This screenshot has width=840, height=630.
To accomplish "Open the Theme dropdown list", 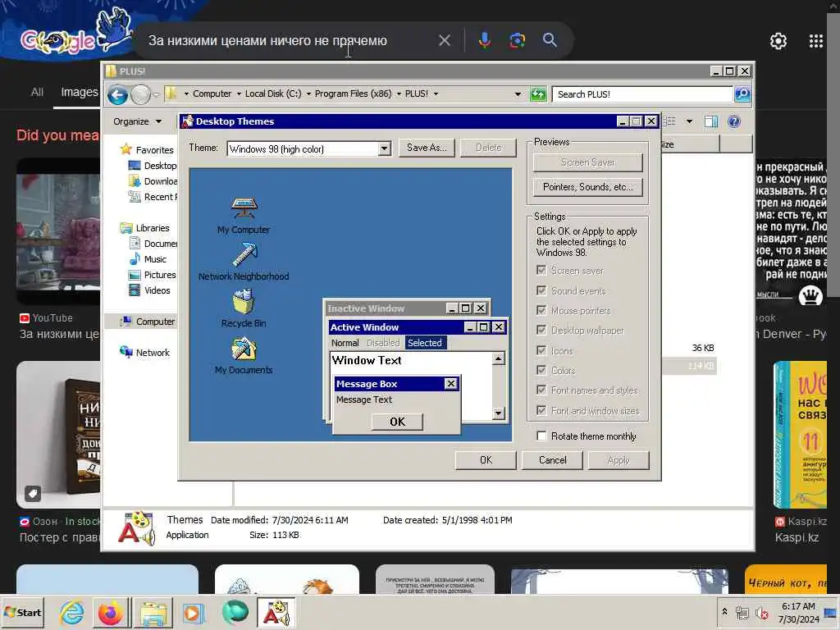I will click(x=384, y=149).
